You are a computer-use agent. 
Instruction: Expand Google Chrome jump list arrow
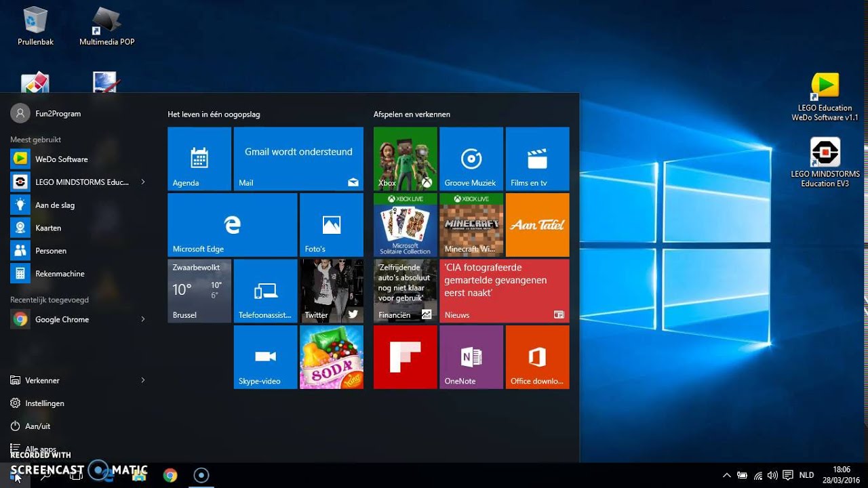coord(143,319)
